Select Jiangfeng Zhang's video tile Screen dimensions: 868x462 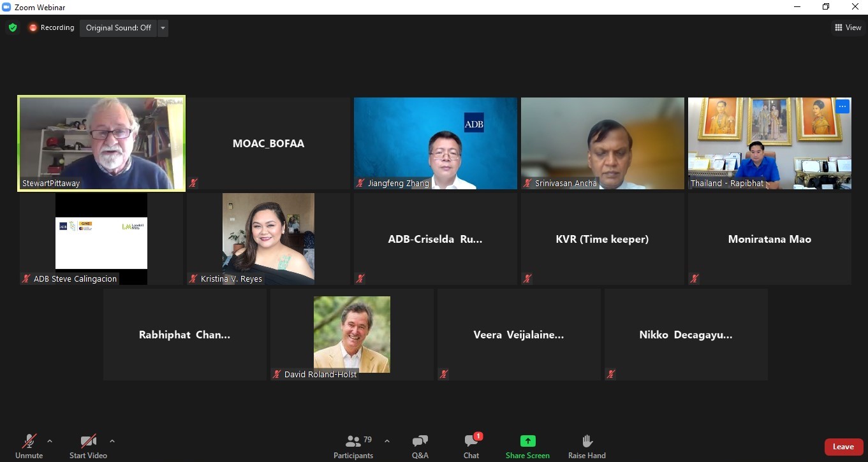(x=436, y=143)
